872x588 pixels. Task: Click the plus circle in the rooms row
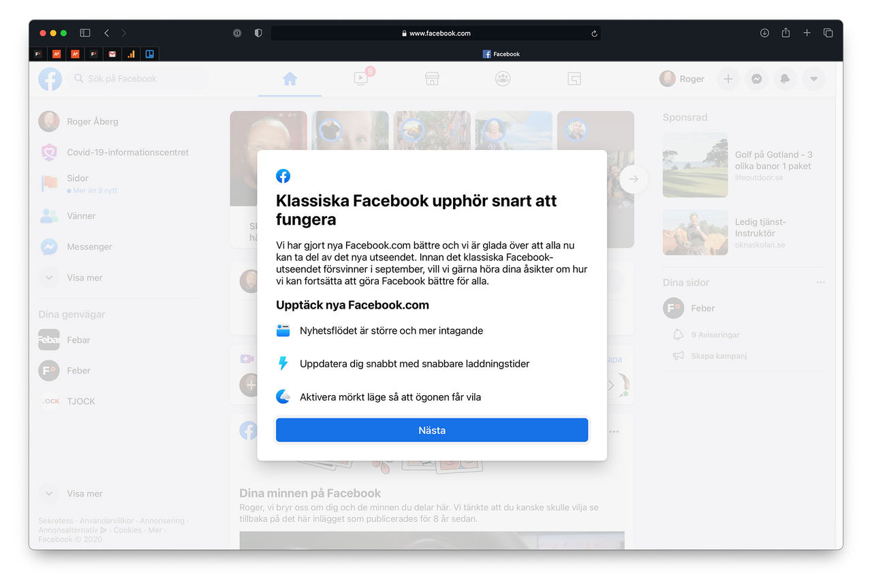pos(250,385)
